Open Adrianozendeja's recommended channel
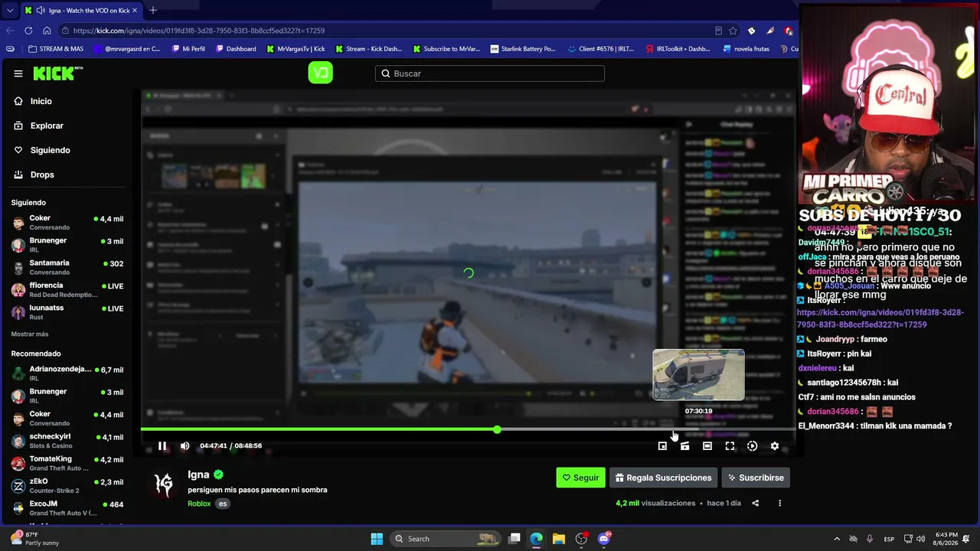 coord(67,373)
